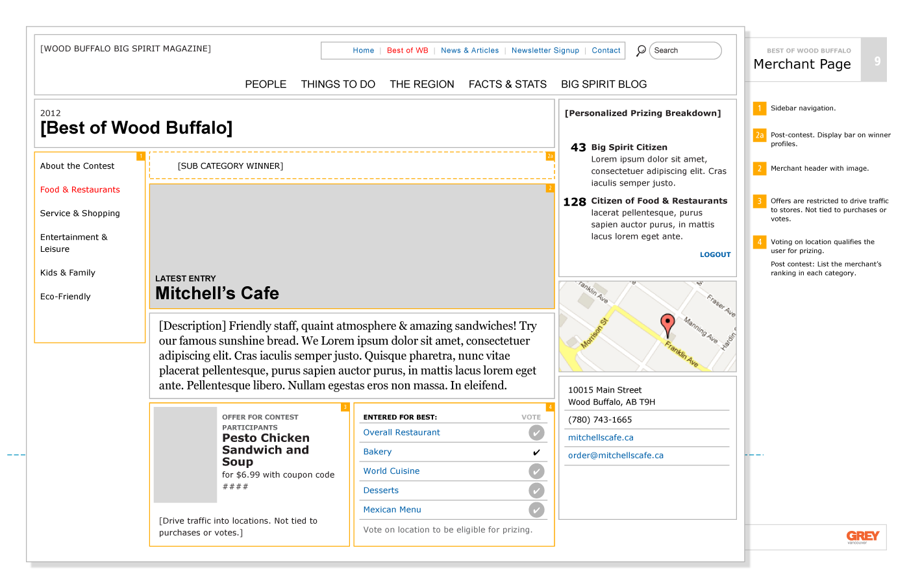The height and width of the screenshot is (588, 909).
Task: Open the Overall Restaurant category link
Action: point(401,433)
